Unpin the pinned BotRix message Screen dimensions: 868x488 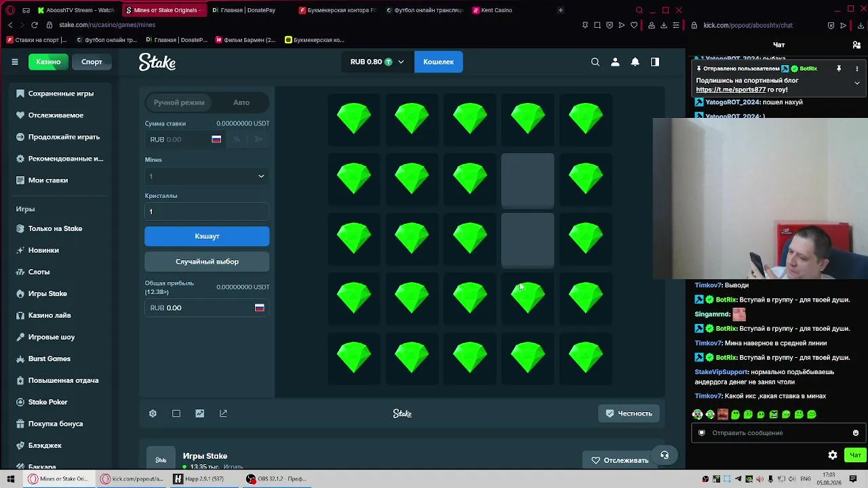(839, 68)
